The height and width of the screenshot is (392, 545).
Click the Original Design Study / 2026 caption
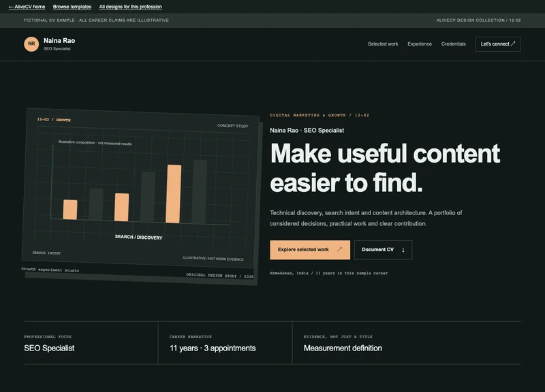pyautogui.click(x=219, y=276)
